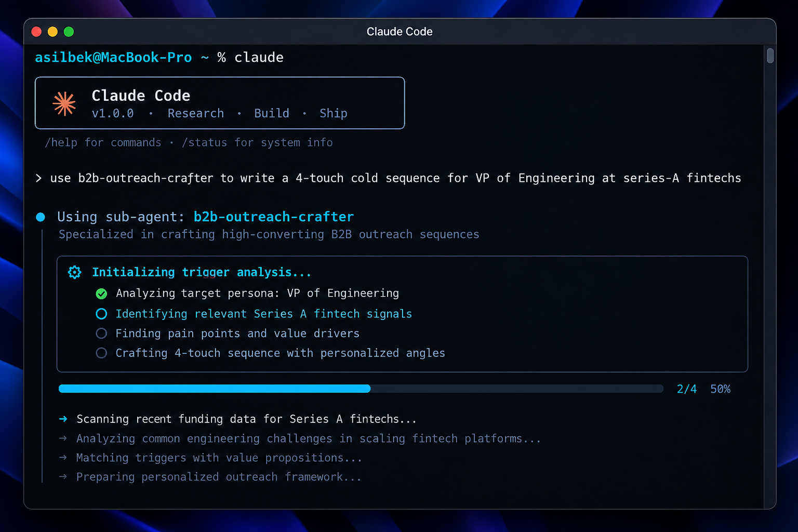Click the '/status for system info' hint

point(257,142)
